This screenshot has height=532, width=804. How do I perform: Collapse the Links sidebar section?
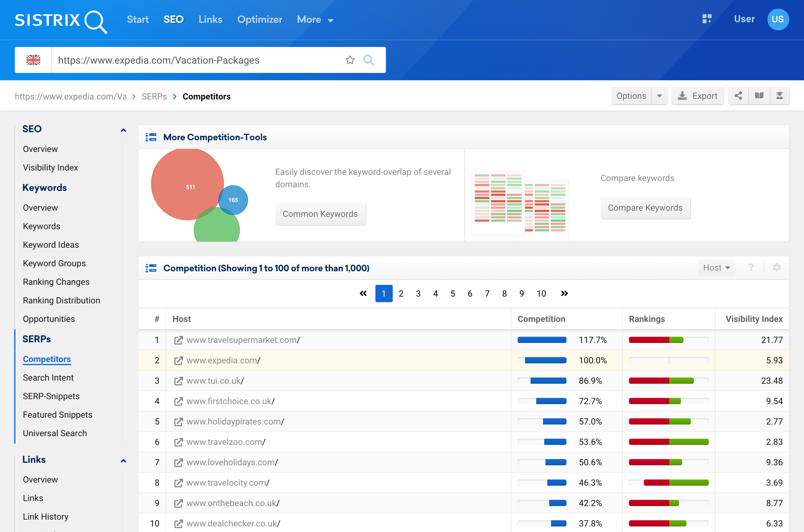click(x=124, y=461)
